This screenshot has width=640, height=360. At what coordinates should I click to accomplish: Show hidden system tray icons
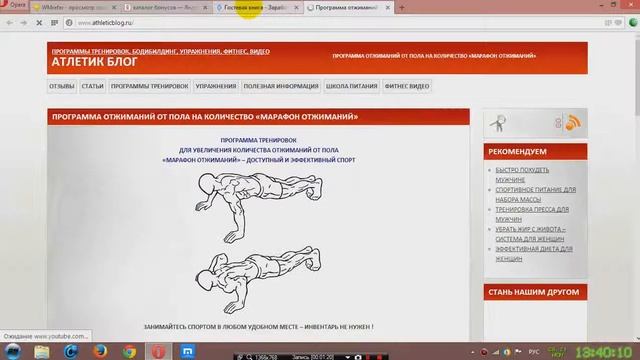tap(472, 352)
